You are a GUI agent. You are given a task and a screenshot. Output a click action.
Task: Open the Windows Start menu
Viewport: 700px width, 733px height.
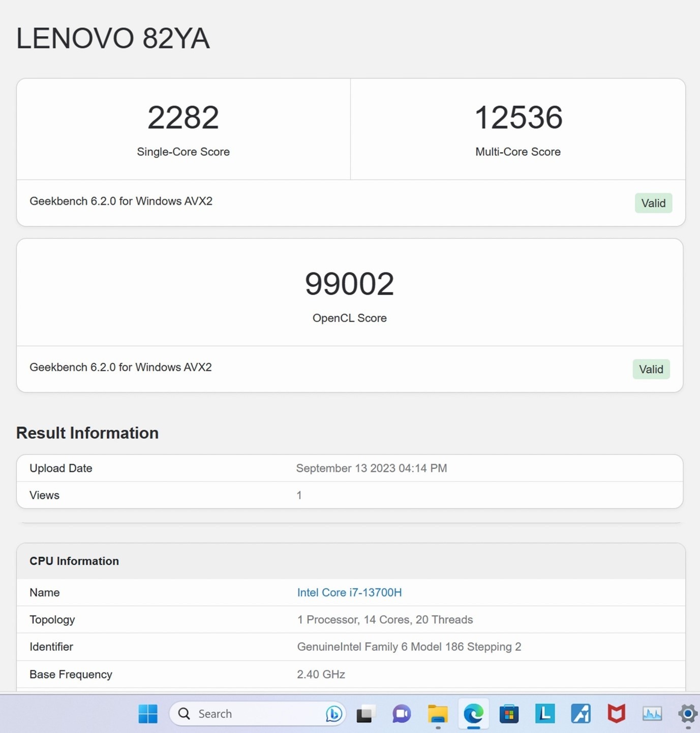[148, 714]
